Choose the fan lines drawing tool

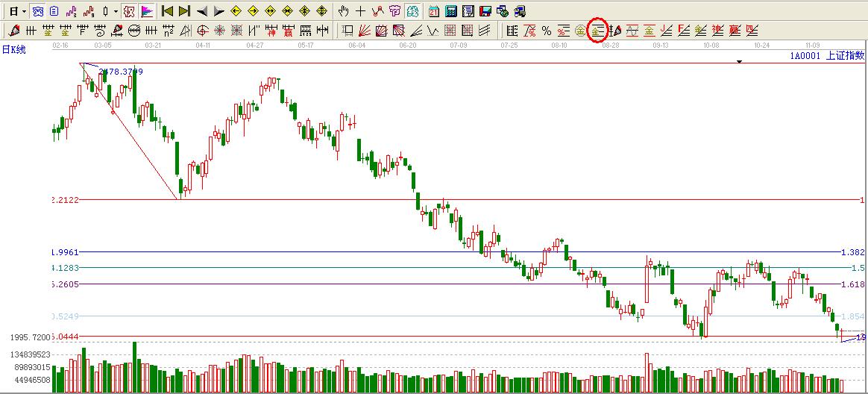click(365, 31)
